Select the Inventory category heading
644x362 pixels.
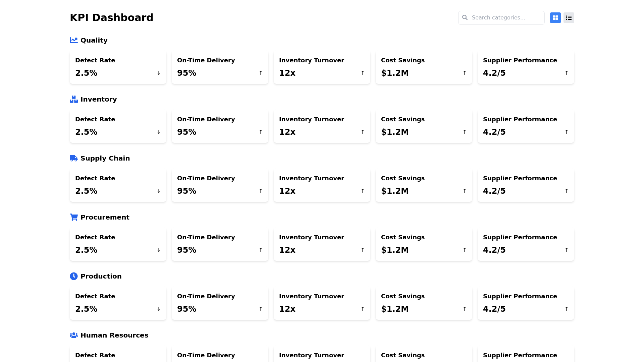[98, 99]
